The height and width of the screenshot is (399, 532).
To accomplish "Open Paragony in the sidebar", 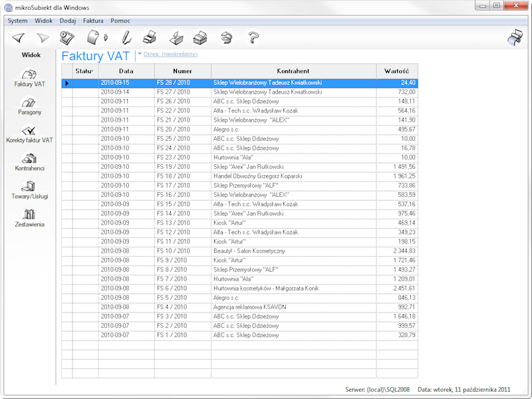I will [29, 106].
